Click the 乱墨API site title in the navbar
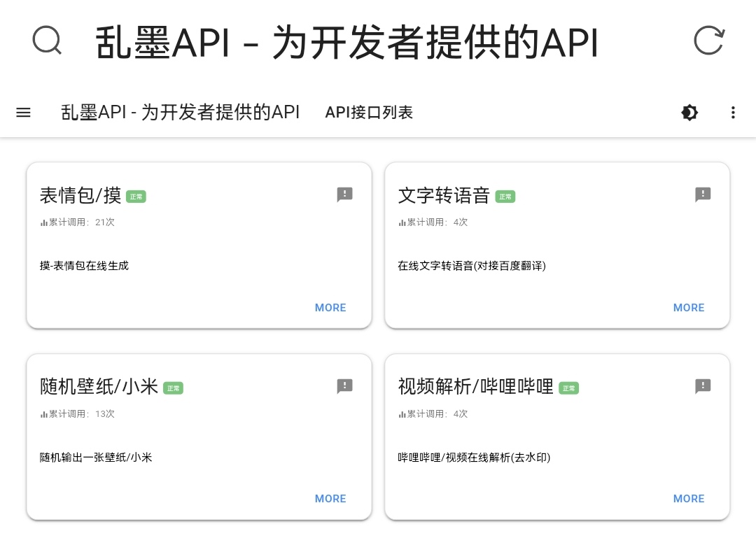 click(x=180, y=113)
